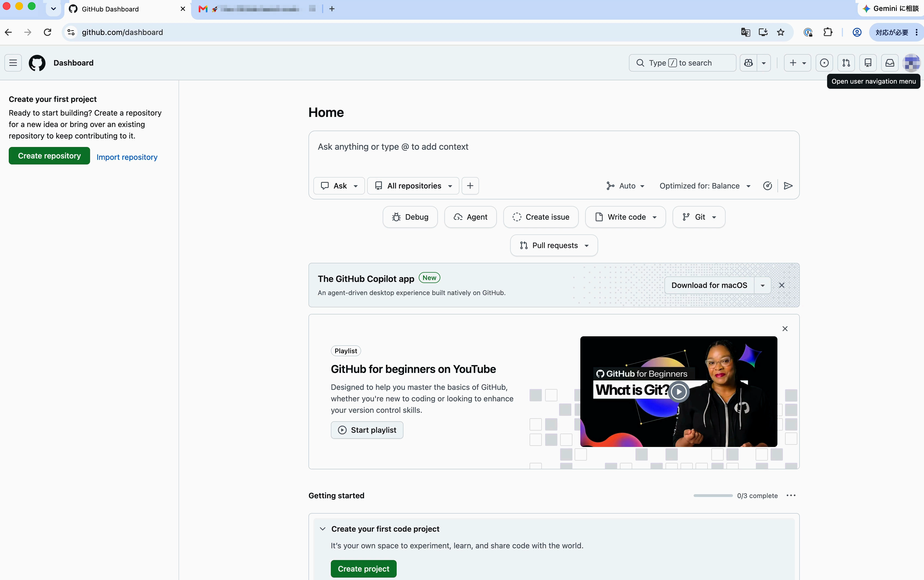Image resolution: width=924 pixels, height=580 pixels.
Task: Open user navigation menu avatar
Action: tap(911, 63)
